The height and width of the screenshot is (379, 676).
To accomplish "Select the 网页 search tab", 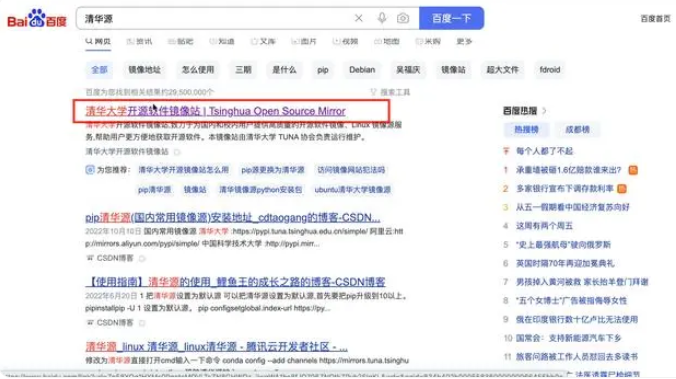I will point(98,41).
